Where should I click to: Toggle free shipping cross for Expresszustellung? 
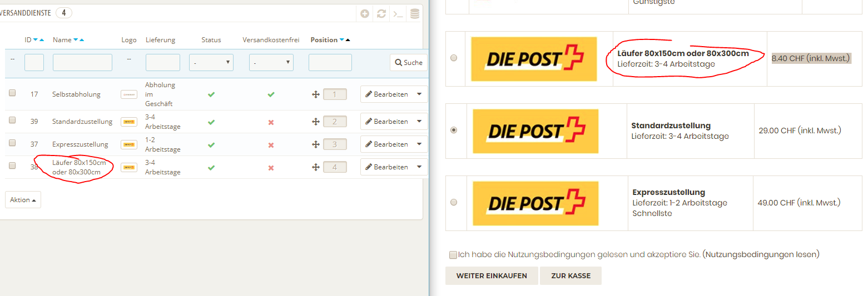(271, 144)
